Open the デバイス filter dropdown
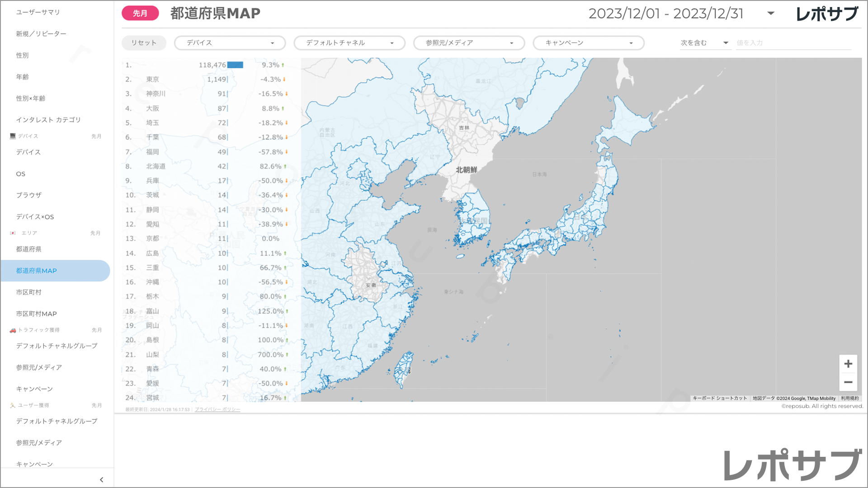Viewport: 868px width, 488px height. coord(230,43)
